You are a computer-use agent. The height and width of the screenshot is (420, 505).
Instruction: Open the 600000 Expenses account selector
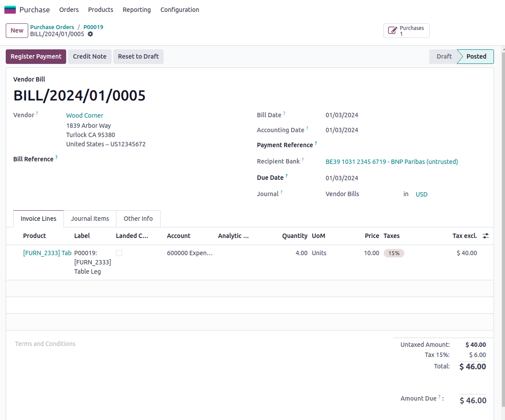[x=190, y=253]
